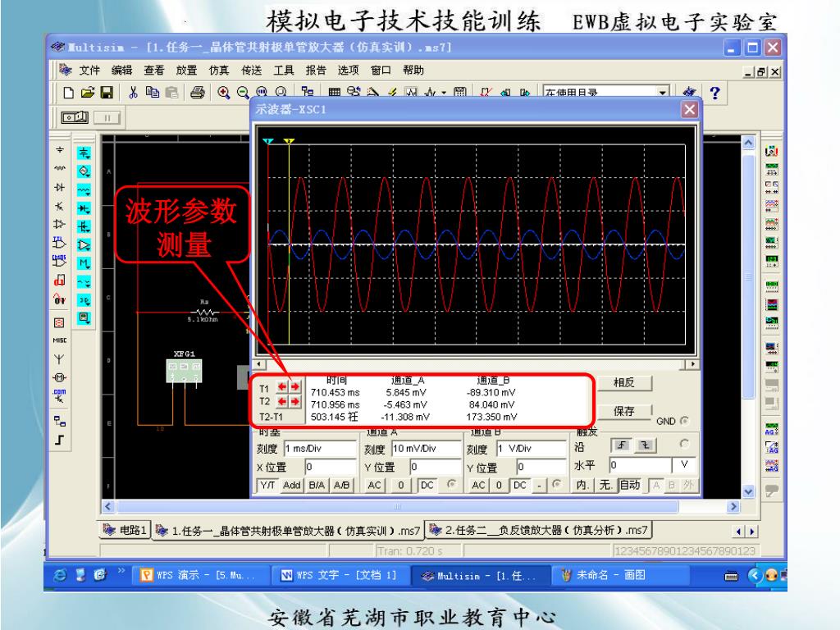Switch to the 电路1 tab
840x630 pixels.
point(125,531)
